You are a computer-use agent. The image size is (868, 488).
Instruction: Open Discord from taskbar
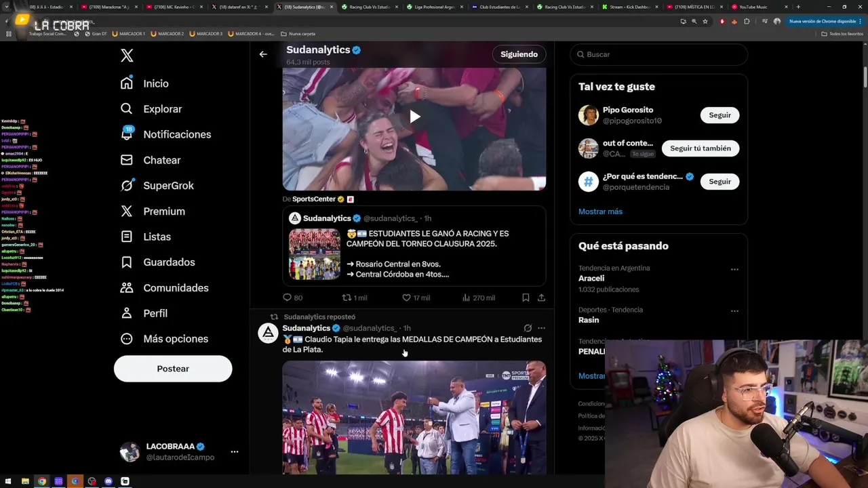[x=108, y=481]
